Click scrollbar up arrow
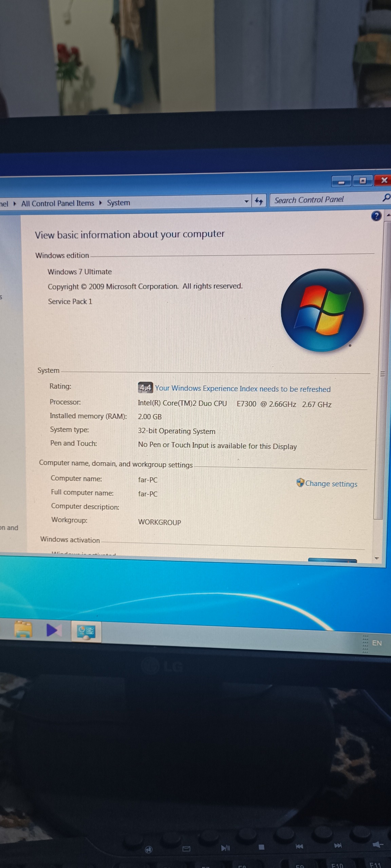 tap(388, 215)
